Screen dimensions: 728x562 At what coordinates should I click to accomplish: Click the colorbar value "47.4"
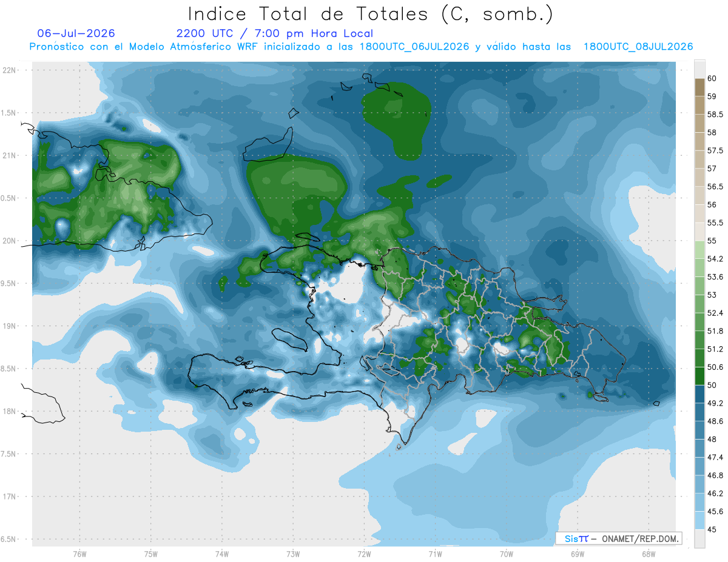click(716, 457)
